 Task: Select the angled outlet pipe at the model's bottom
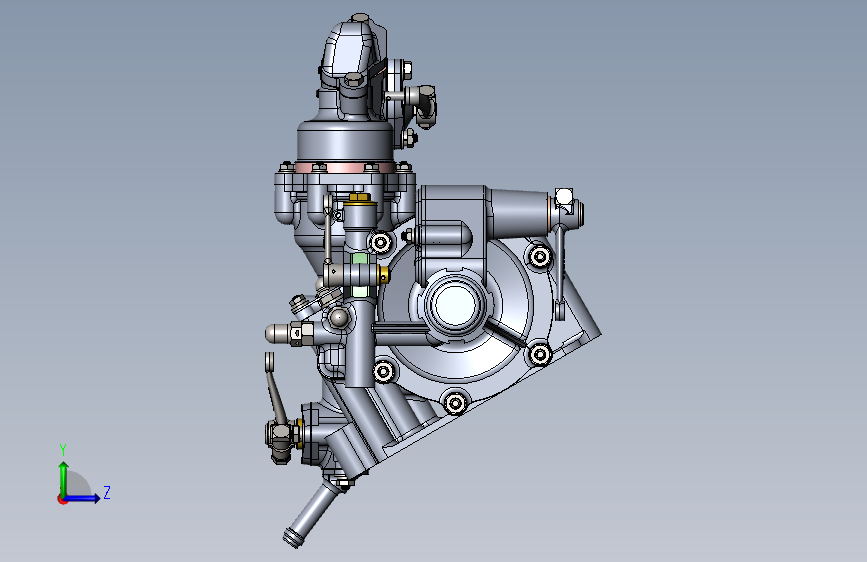[x=310, y=516]
